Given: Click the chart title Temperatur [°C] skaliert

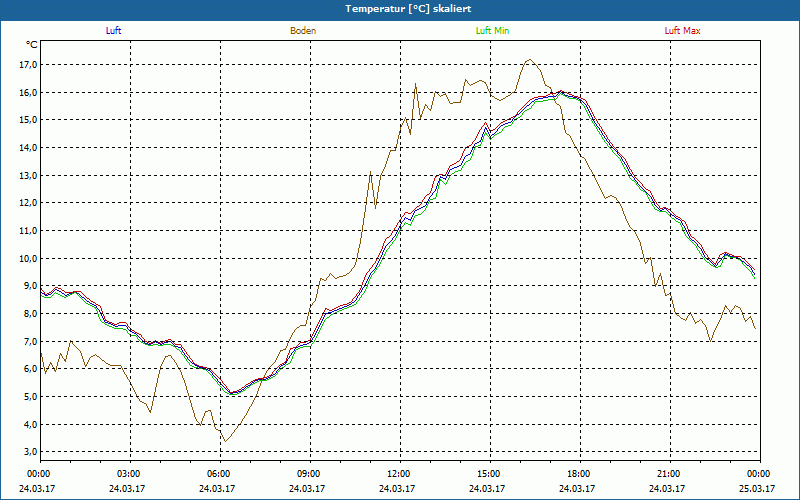Looking at the screenshot, I should pyautogui.click(x=408, y=9).
